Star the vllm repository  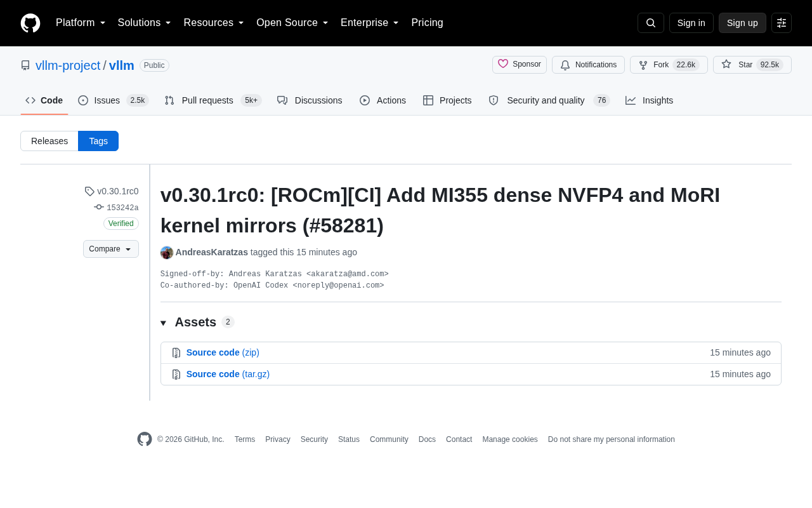click(752, 65)
